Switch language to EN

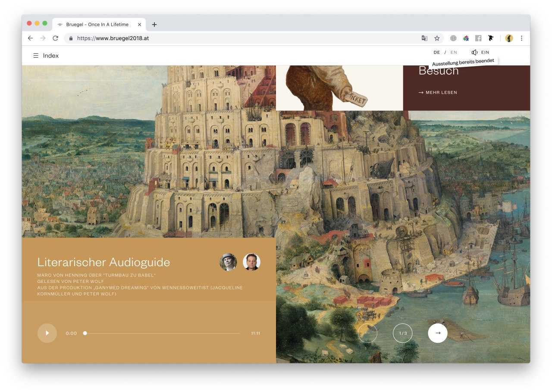(x=454, y=52)
